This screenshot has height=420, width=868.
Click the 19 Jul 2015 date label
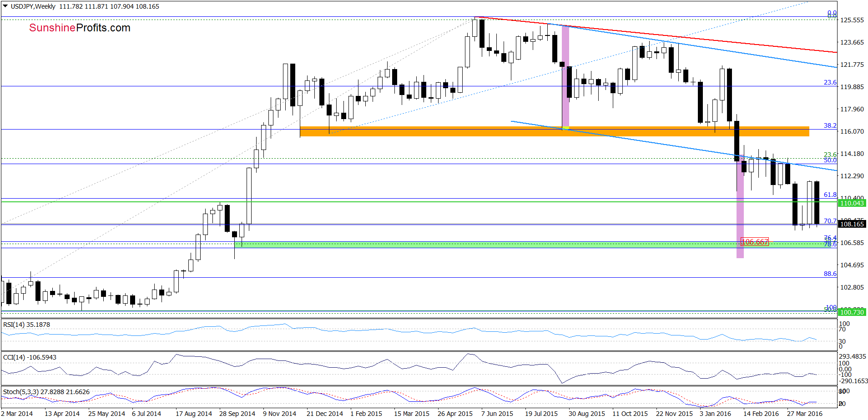[x=541, y=414]
